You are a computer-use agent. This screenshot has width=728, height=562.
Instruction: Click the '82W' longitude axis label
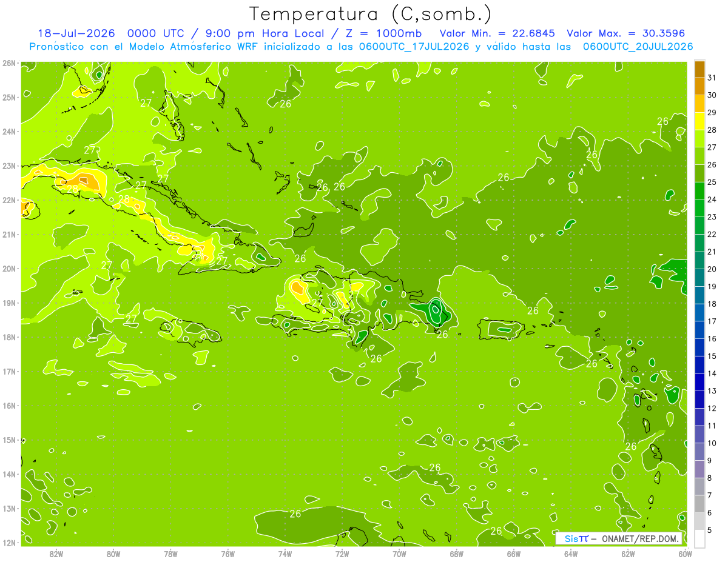pos(56,554)
